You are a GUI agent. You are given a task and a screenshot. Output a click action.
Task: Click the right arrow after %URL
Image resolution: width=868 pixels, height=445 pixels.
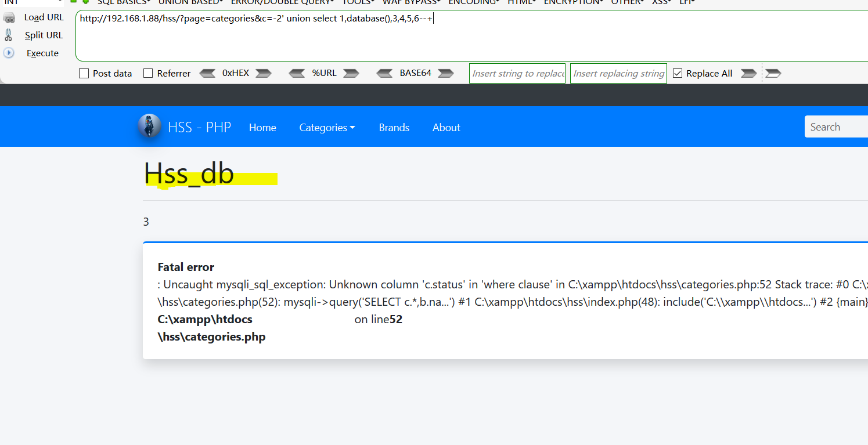(x=351, y=73)
